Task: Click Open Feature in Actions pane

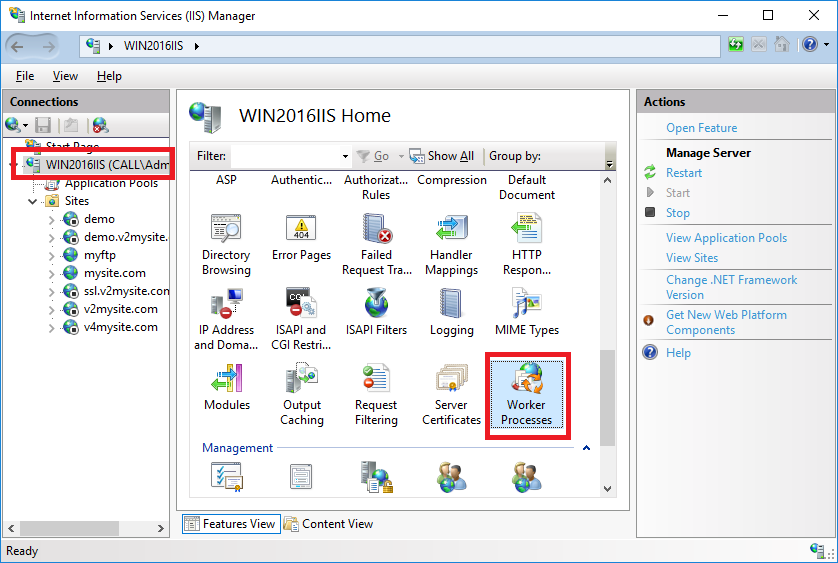Action: point(701,128)
